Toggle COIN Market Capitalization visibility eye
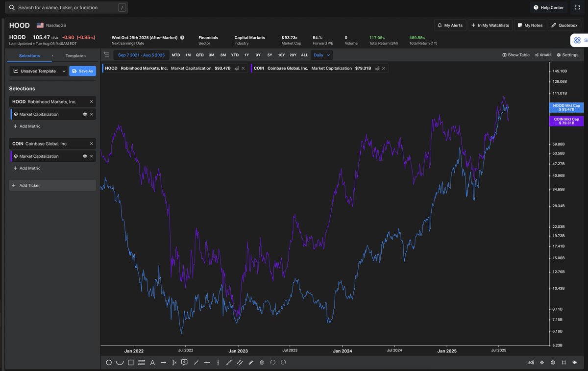This screenshot has height=371, width=588. click(16, 156)
